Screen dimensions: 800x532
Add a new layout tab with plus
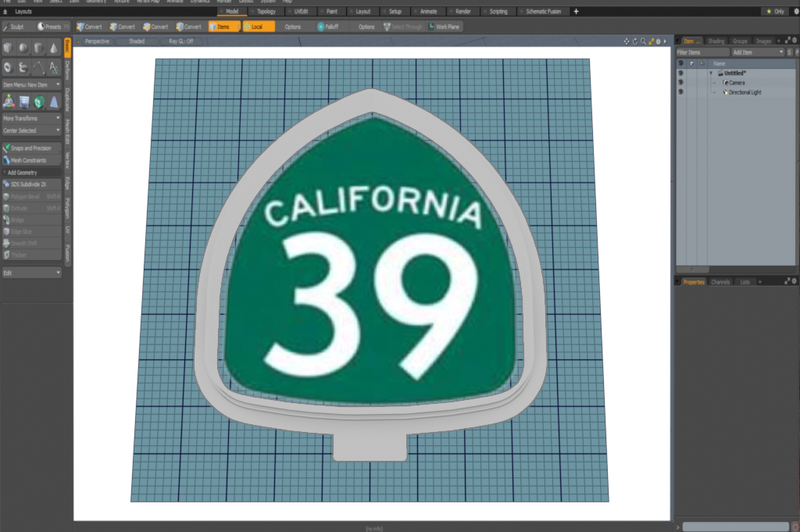[576, 11]
